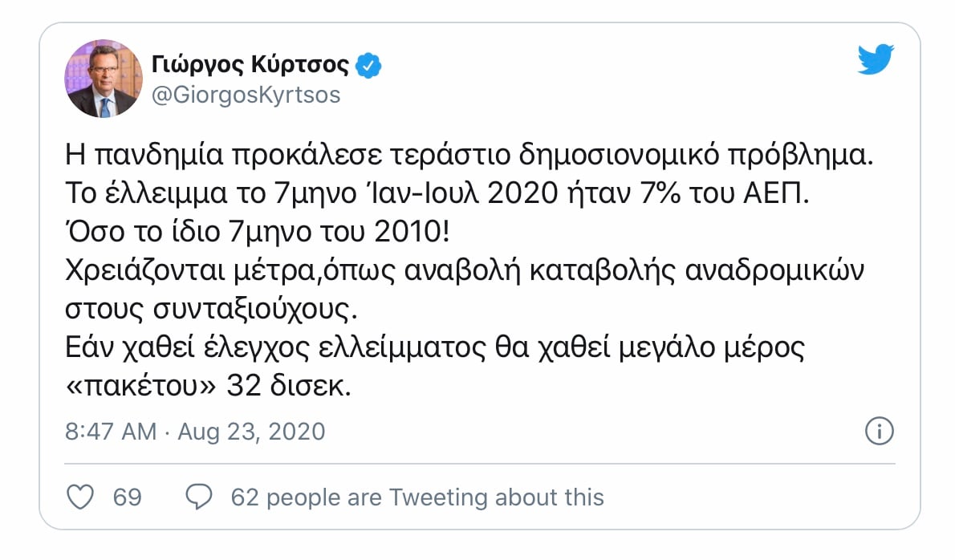Click the Twitter bird logo
Viewport: 955px width, 560px height.
pyautogui.click(x=876, y=59)
